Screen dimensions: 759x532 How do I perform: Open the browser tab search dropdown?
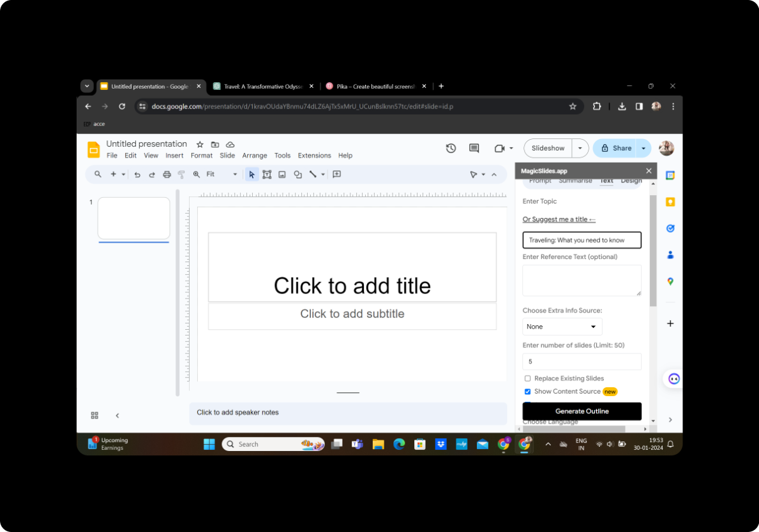click(87, 86)
